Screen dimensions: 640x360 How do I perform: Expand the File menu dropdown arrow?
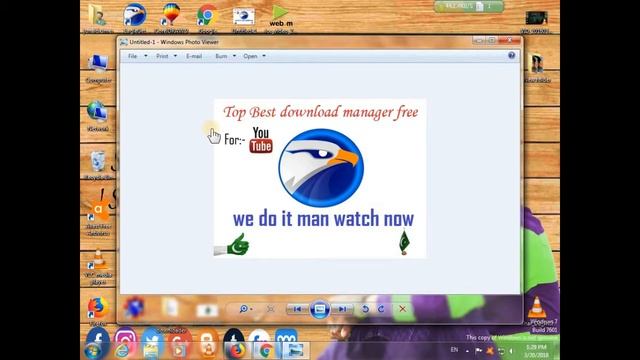(x=146, y=56)
